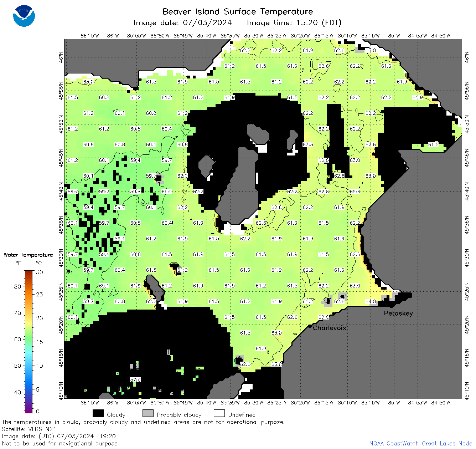Viewport: 476px width, 449px height.
Task: Click the white Undefined legend swatch
Action: [219, 413]
